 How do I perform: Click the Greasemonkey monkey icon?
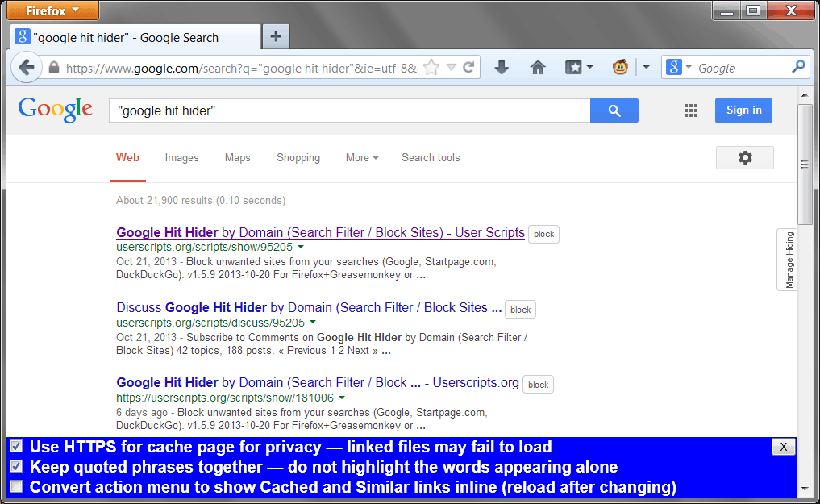coord(620,68)
